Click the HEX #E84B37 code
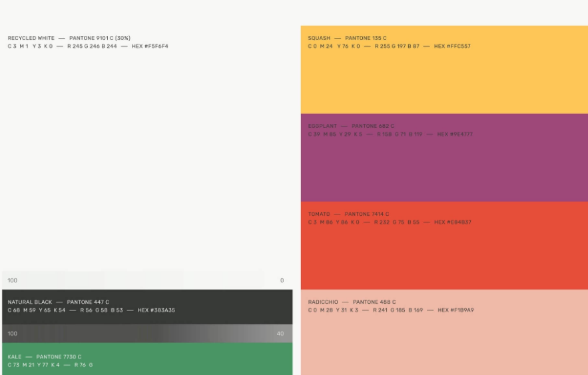588x375 pixels. [x=452, y=222]
